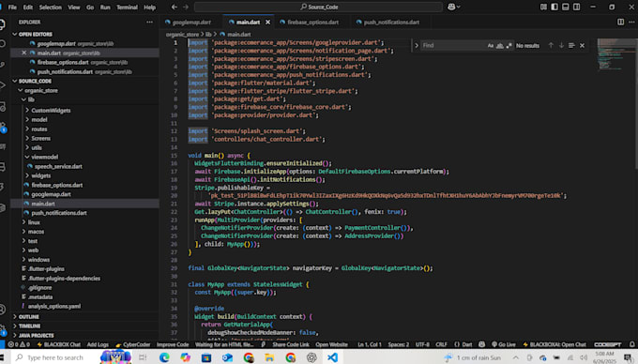The height and width of the screenshot is (364, 638).
Task: Toggle Match Case in Find widget
Action: [x=491, y=46]
